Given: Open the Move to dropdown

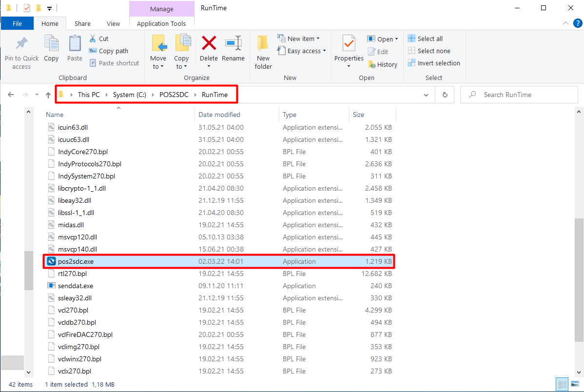Looking at the screenshot, I should pos(158,52).
